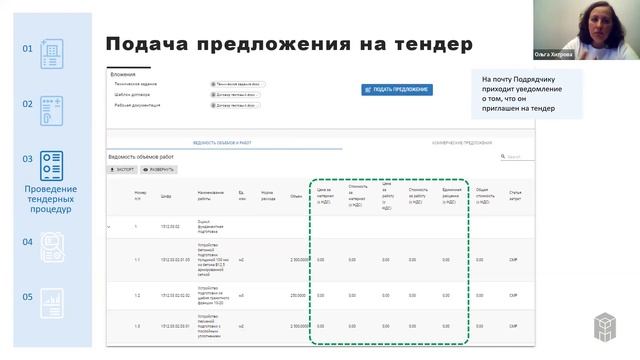Click the "Развернуть" button with eye icon
This screenshot has height=360, width=640.
[159, 170]
